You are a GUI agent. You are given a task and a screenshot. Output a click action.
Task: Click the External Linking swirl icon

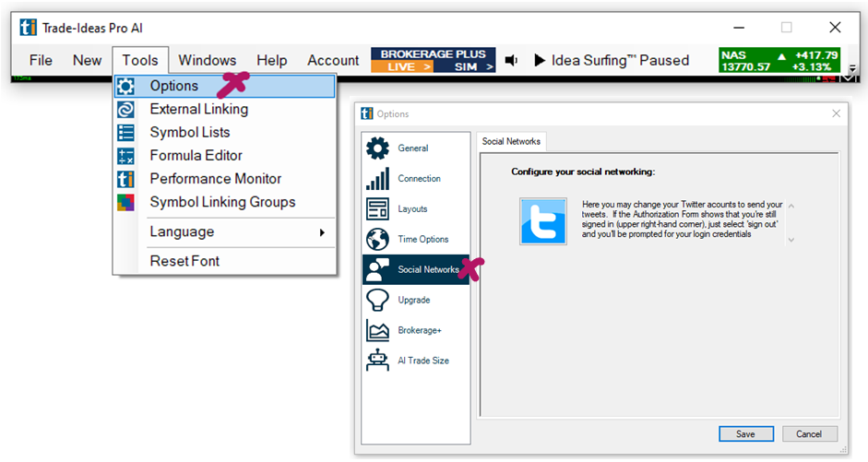125,110
